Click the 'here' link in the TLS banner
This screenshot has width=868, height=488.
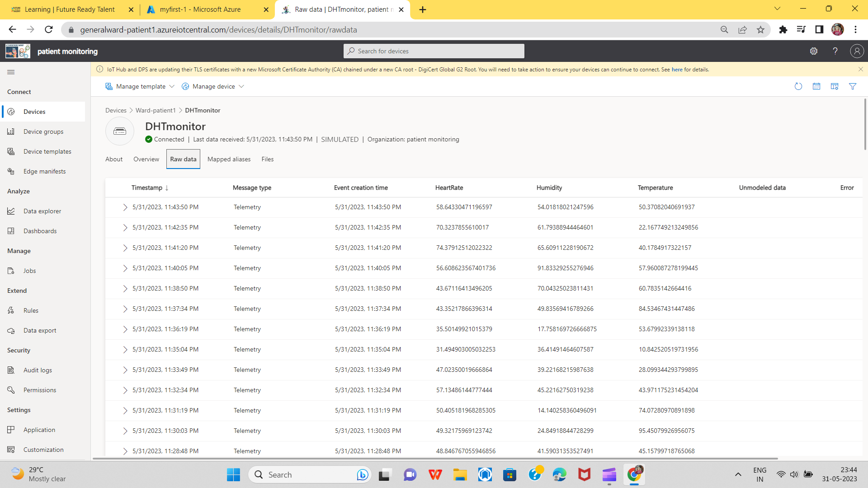point(677,69)
